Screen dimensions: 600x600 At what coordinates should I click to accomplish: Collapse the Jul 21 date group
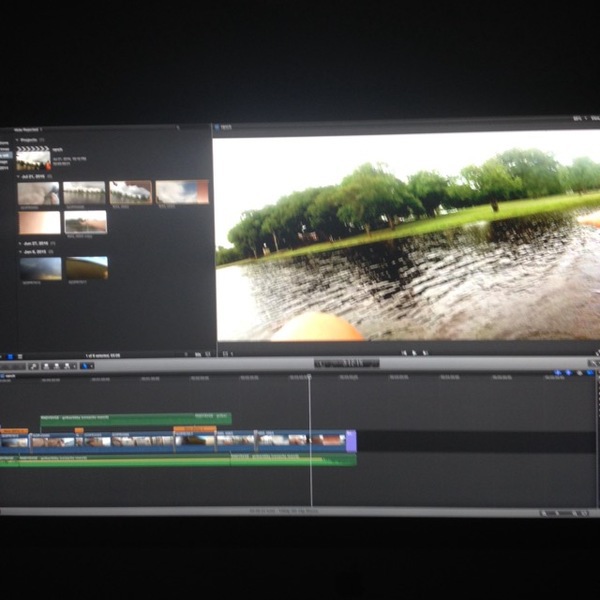click(x=18, y=176)
